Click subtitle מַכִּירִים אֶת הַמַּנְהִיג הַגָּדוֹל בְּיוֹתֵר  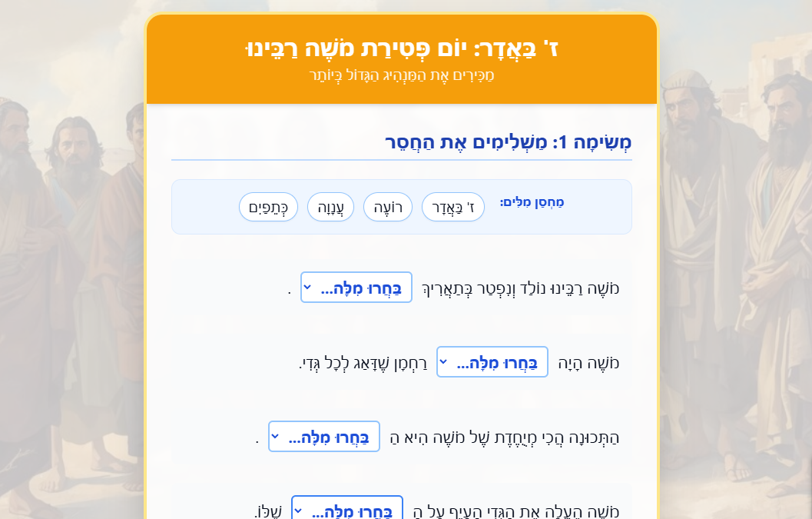(x=402, y=75)
